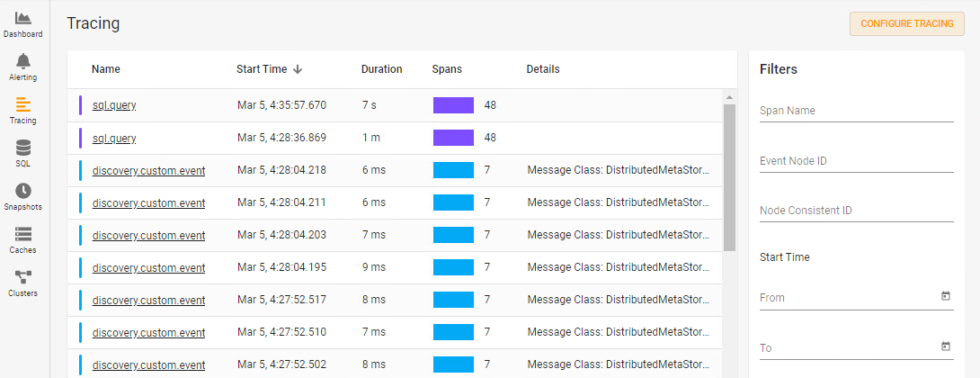
Task: Open the SQL database icon
Action: 23,148
